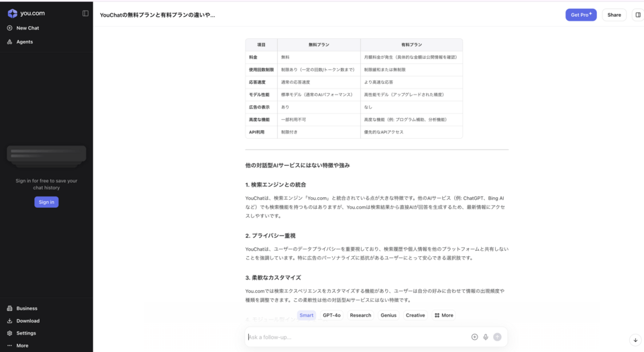Image resolution: width=644 pixels, height=352 pixels.
Task: Collapse the left sidebar panel icon
Action: [85, 13]
